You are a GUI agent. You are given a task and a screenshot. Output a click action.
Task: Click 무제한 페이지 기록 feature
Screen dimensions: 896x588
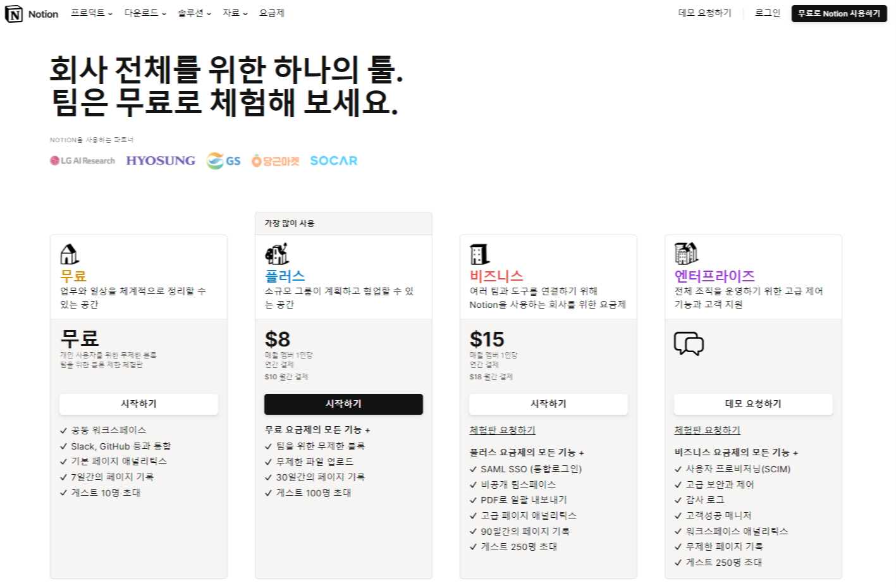tap(725, 547)
